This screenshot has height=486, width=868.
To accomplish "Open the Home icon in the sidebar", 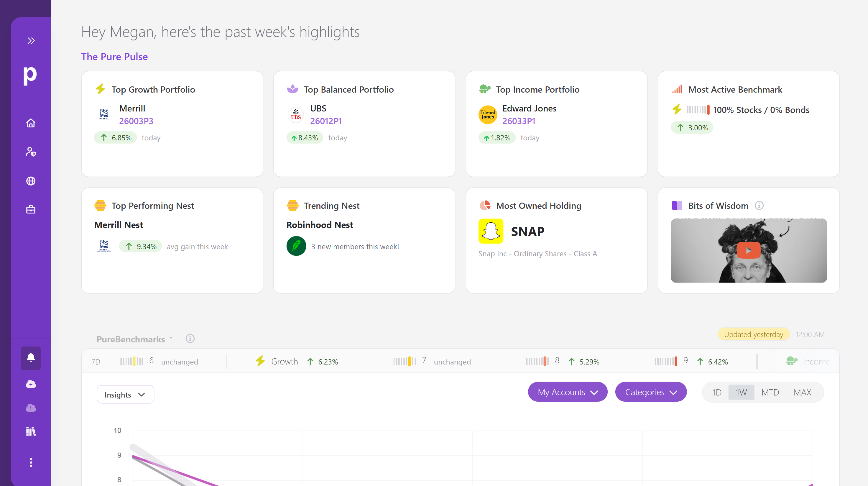I will click(31, 123).
